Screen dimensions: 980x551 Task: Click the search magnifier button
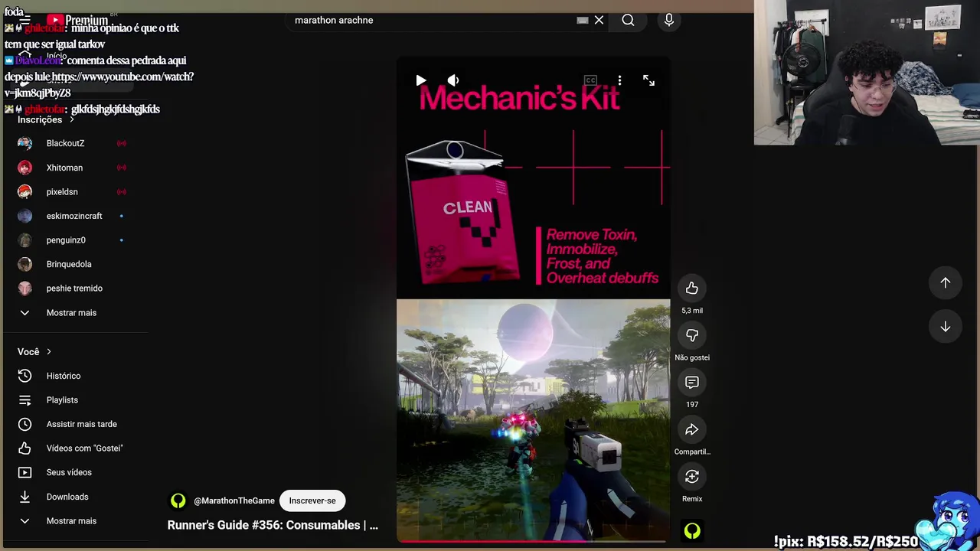[x=628, y=20]
